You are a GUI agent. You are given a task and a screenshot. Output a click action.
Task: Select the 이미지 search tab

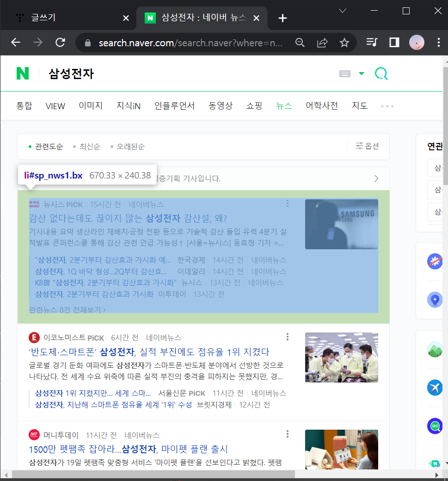tap(91, 106)
